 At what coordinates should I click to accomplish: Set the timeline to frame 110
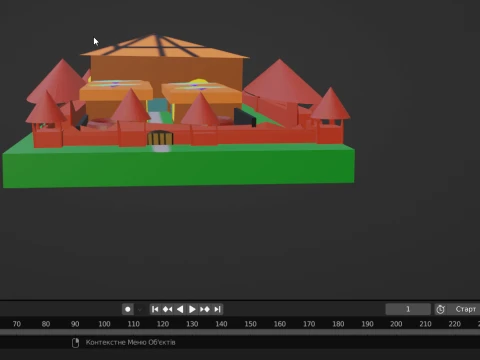pos(134,324)
